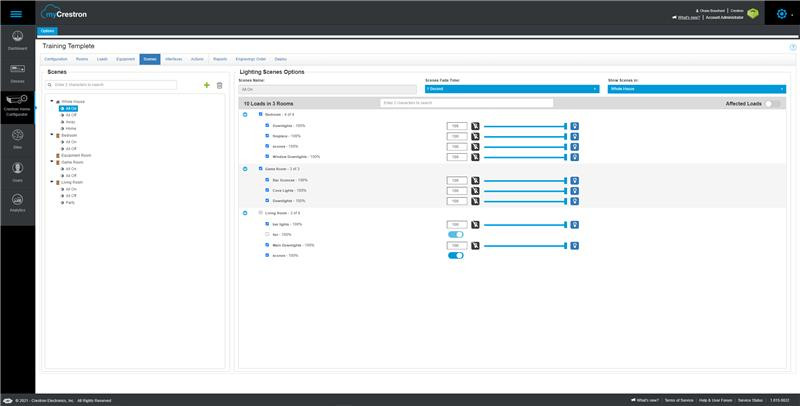Image resolution: width=800 pixels, height=406 pixels.
Task: Click the black icon in Bedroom Downlights row
Action: tap(475, 126)
